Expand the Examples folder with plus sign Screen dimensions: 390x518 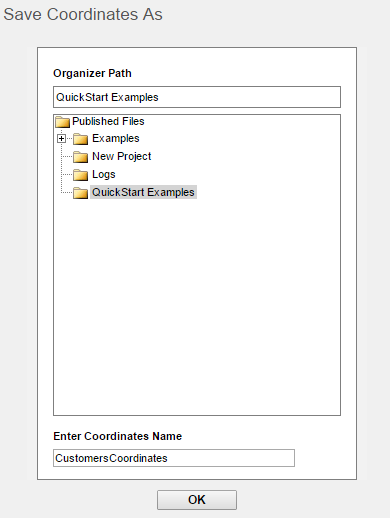(x=61, y=138)
